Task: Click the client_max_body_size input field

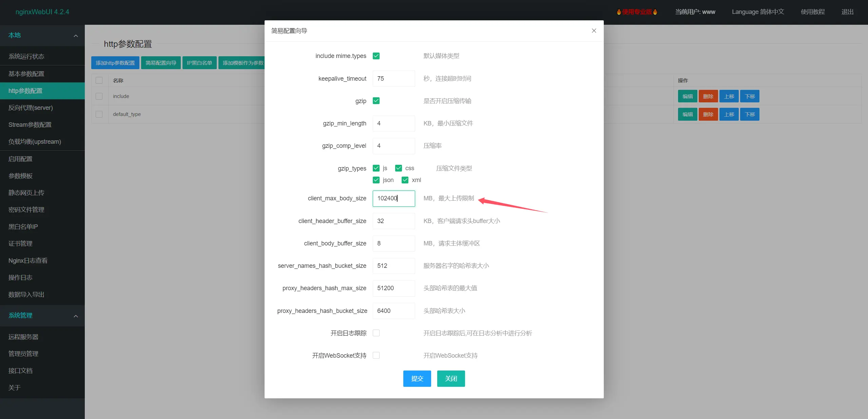Action: (393, 198)
